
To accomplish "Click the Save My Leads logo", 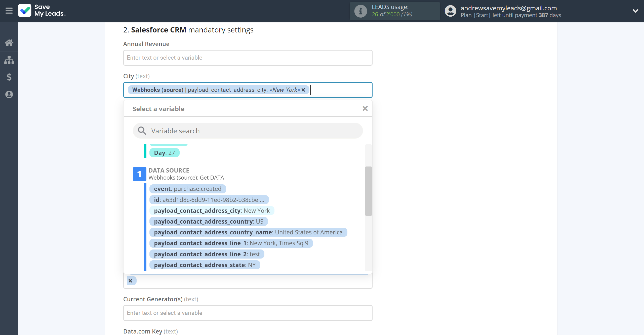I will [42, 11].
